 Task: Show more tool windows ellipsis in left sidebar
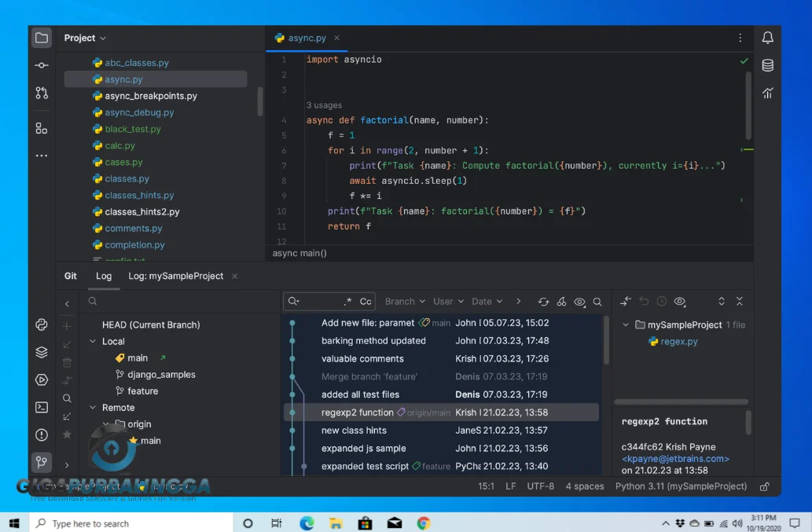click(42, 156)
